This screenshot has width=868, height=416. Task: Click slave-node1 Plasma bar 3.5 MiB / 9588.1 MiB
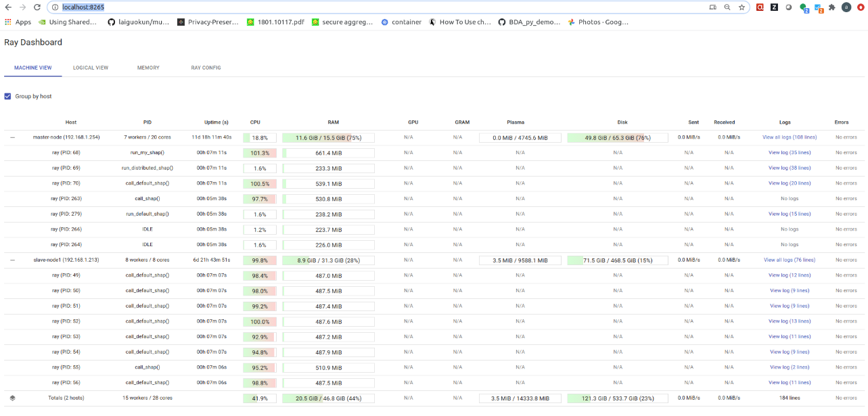coord(520,260)
